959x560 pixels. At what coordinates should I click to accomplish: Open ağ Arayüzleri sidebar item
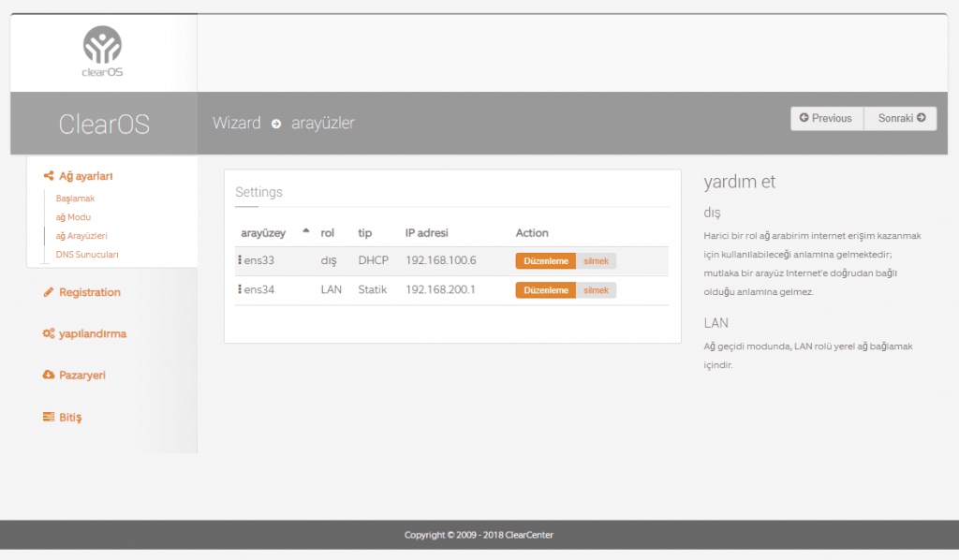click(81, 236)
